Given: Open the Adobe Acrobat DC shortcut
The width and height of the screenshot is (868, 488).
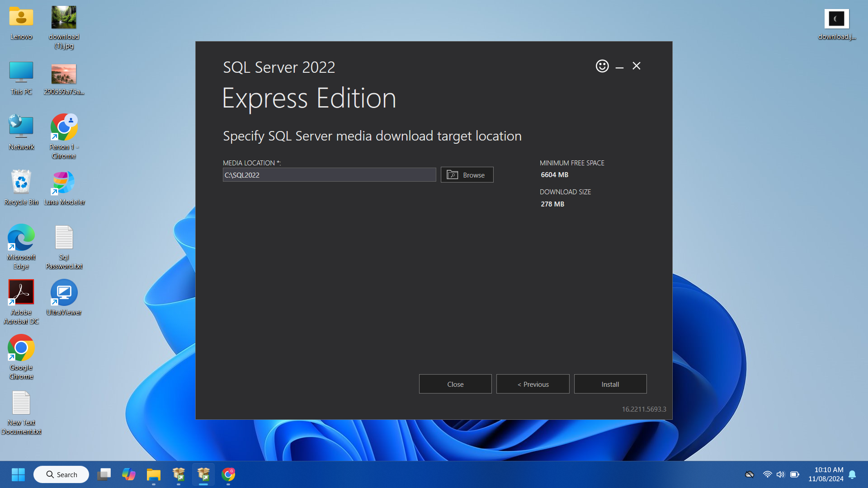Looking at the screenshot, I should 21,293.
